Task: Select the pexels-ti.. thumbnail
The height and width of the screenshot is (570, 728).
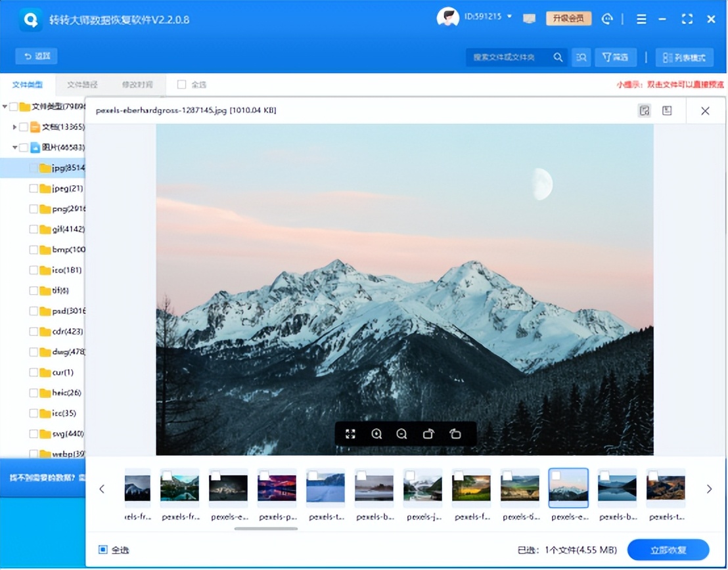Action: pyautogui.click(x=520, y=487)
